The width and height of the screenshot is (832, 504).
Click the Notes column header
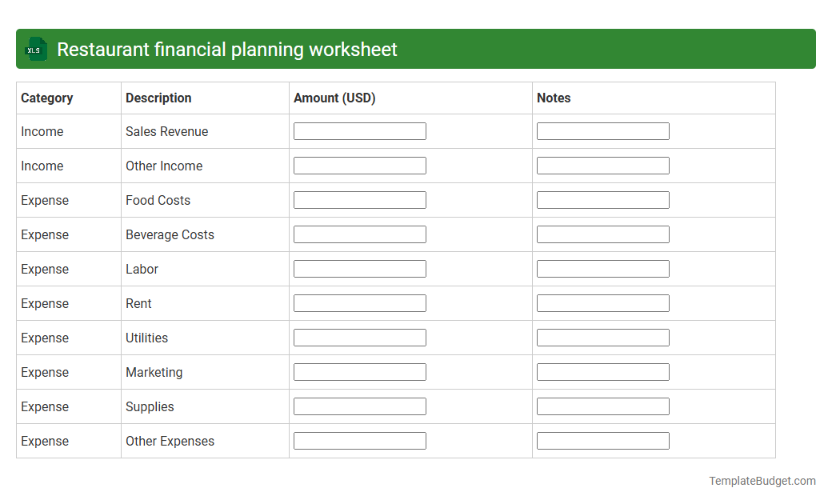click(x=553, y=98)
